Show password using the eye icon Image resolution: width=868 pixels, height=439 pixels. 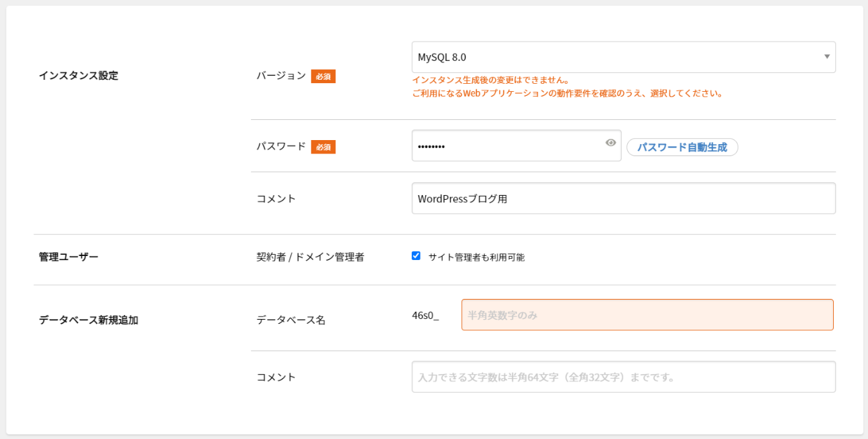610,143
